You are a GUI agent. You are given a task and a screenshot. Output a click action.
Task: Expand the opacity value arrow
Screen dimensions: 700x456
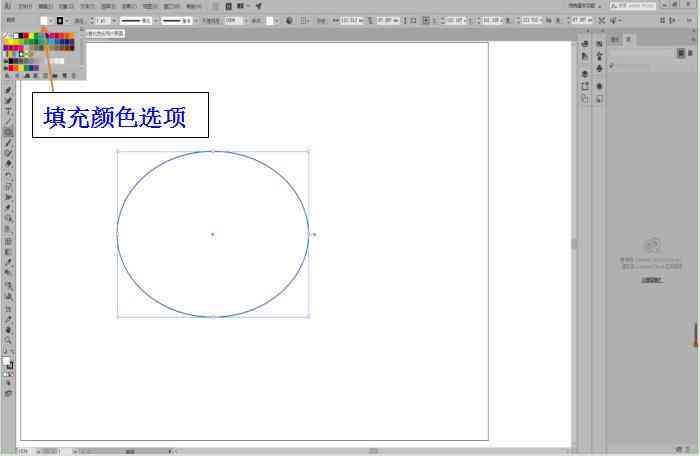coord(245,21)
